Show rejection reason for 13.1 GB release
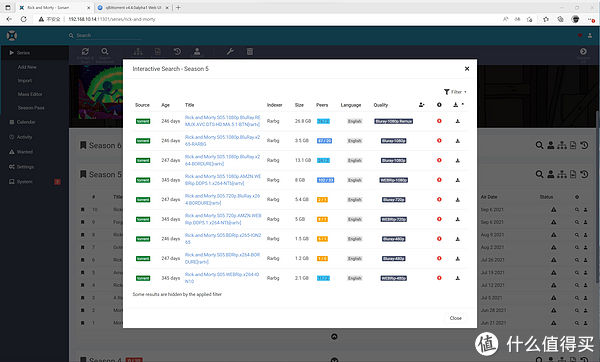This screenshot has width=600, height=362. click(x=439, y=160)
